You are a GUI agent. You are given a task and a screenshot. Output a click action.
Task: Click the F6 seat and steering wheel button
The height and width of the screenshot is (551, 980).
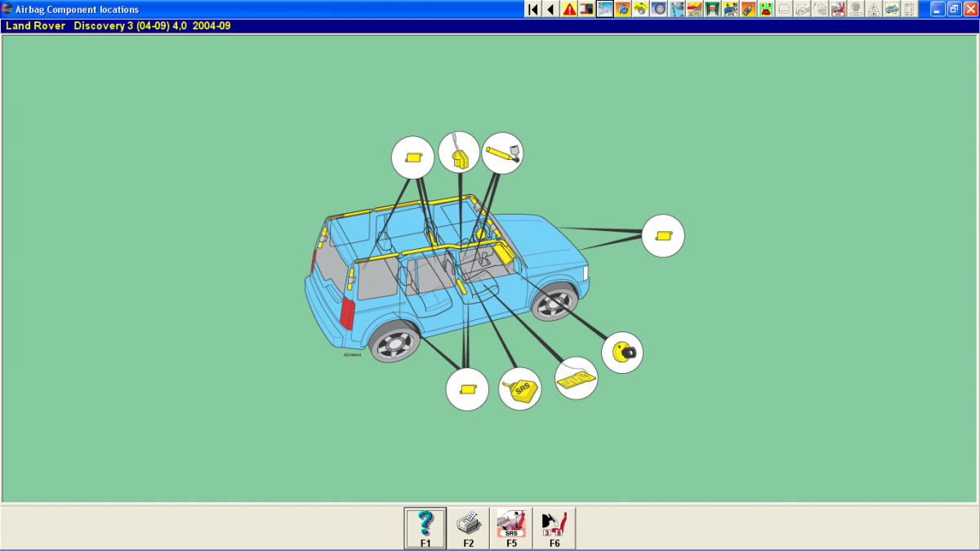555,528
